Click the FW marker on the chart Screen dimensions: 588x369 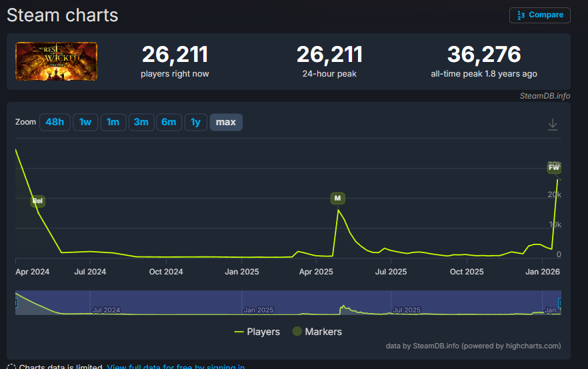click(x=554, y=167)
